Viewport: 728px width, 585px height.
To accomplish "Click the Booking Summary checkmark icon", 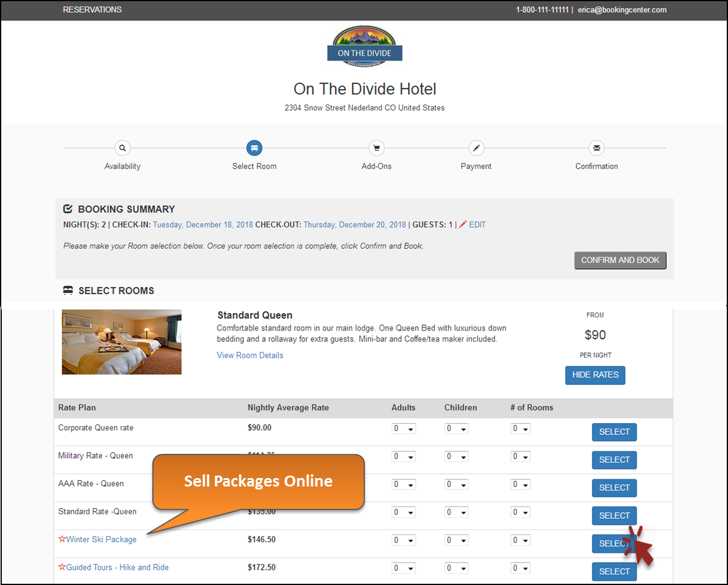I will tap(68, 209).
